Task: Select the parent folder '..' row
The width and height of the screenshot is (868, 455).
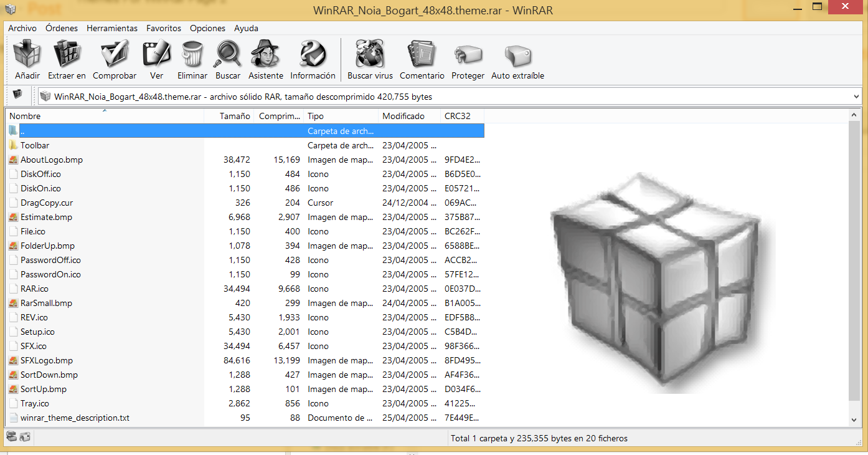Action: pyautogui.click(x=245, y=131)
